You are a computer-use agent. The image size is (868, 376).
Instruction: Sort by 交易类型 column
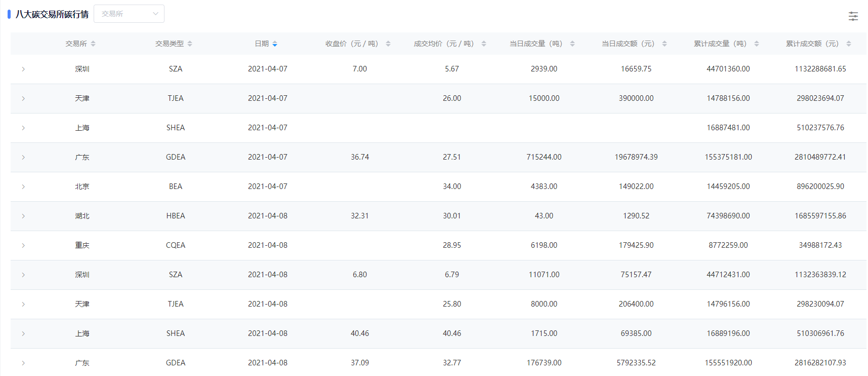click(190, 44)
